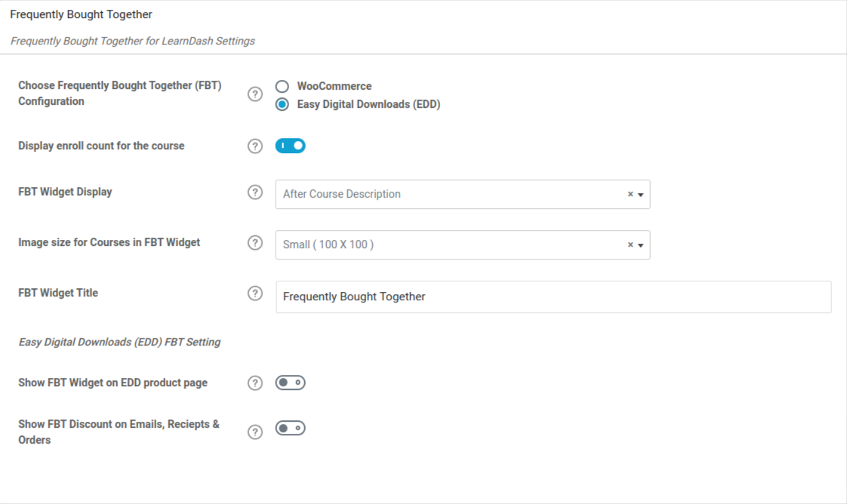Click the Frequently Bought Together panel heading
Screen dimensions: 847x504
[x=81, y=15]
